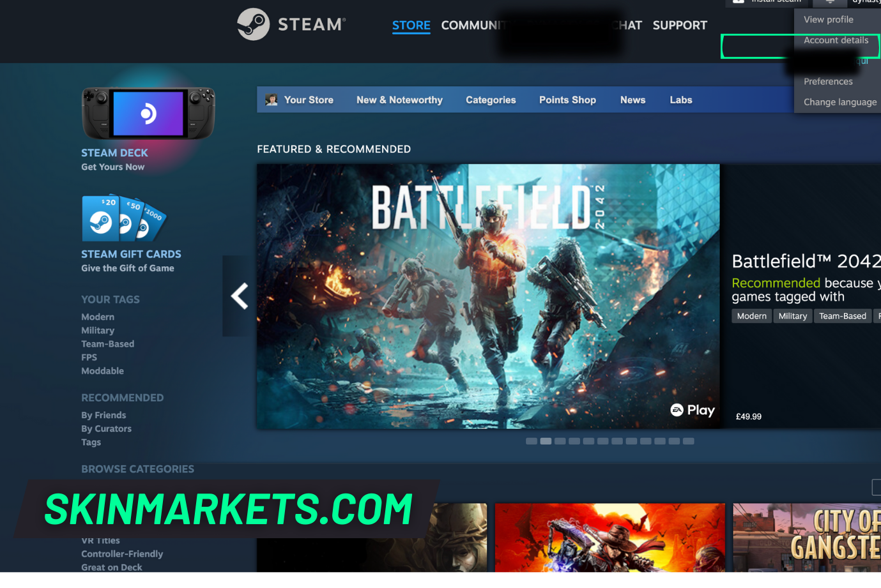881x588 pixels.
Task: Open Recommended By Curators
Action: 106,429
